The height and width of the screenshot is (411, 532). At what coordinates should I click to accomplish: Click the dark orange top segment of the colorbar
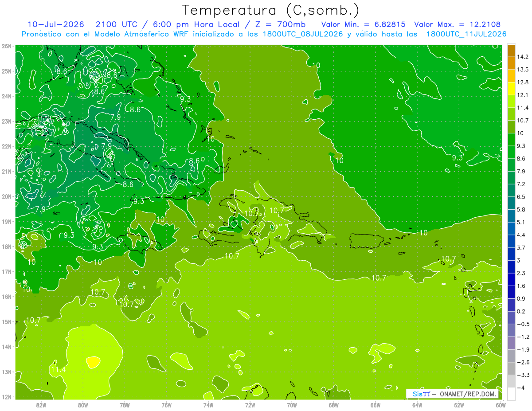pos(511,51)
